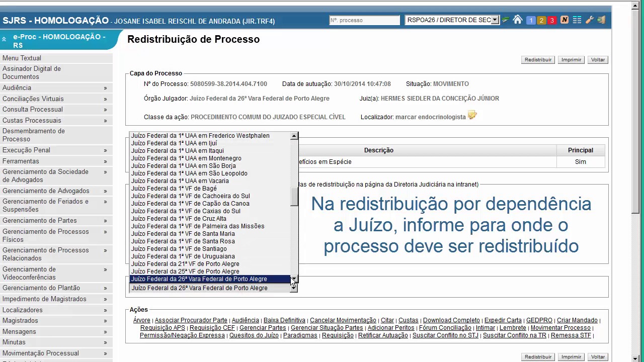This screenshot has height=362, width=644.
Task: Open the Expedir Carta link
Action: coord(503,320)
